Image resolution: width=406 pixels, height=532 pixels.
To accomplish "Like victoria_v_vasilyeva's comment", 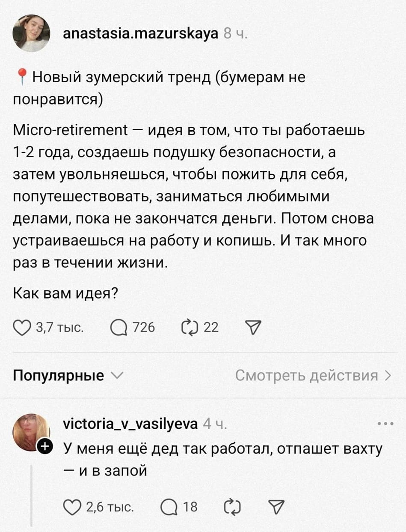I will pyautogui.click(x=72, y=507).
